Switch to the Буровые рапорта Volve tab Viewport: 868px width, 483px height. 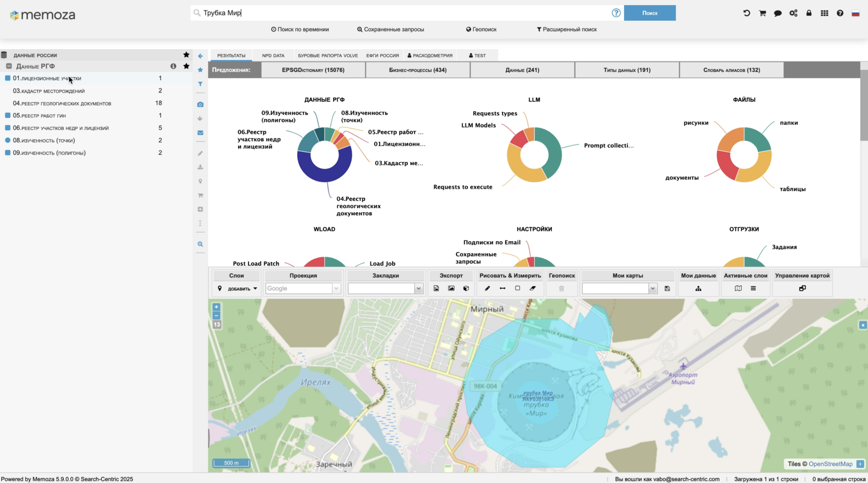(x=328, y=55)
